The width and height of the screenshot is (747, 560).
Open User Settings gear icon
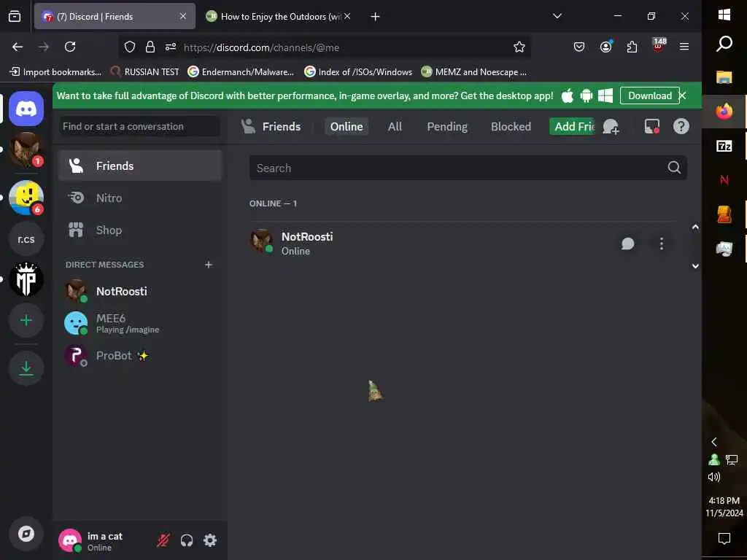(x=210, y=540)
